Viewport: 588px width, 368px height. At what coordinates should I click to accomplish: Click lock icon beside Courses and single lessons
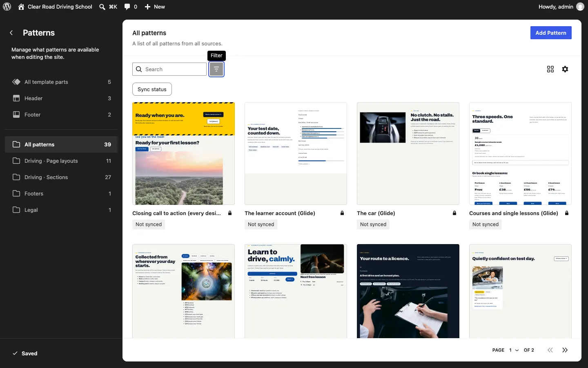pos(567,213)
